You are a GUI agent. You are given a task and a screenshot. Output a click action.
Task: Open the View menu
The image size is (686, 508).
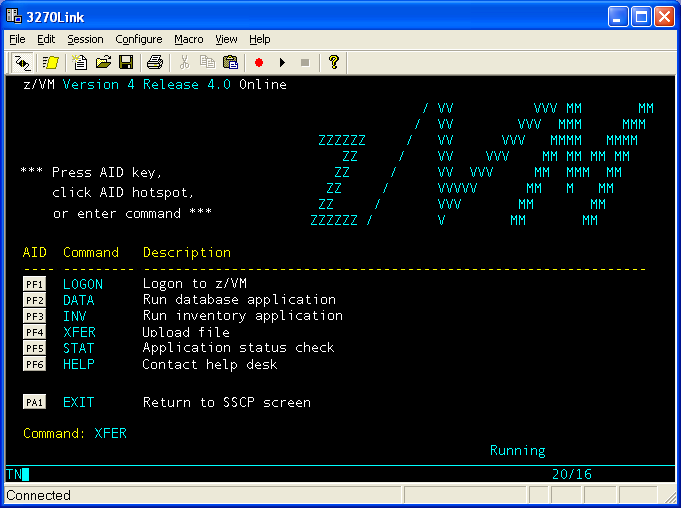[226, 39]
